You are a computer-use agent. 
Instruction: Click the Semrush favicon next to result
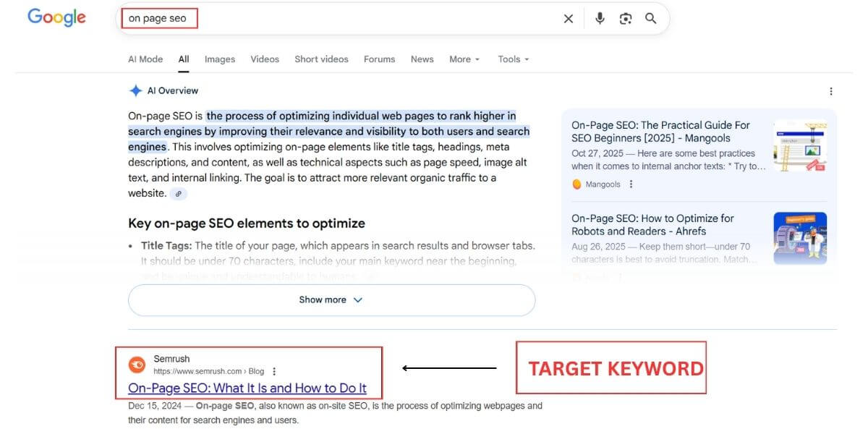click(137, 365)
